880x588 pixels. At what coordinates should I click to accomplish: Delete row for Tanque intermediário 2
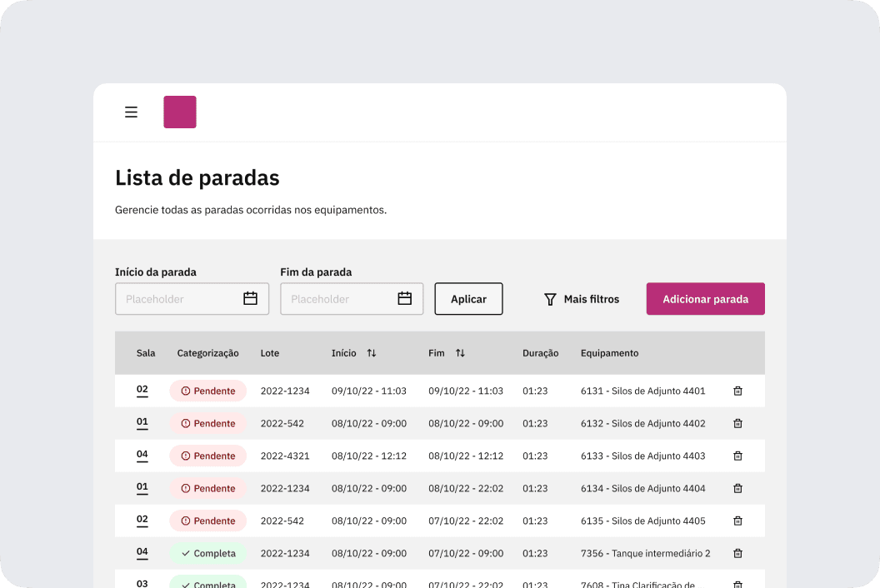738,554
